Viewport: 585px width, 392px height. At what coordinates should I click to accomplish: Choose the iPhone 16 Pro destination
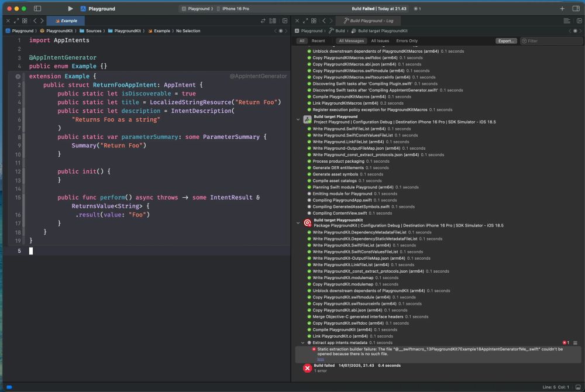233,9
